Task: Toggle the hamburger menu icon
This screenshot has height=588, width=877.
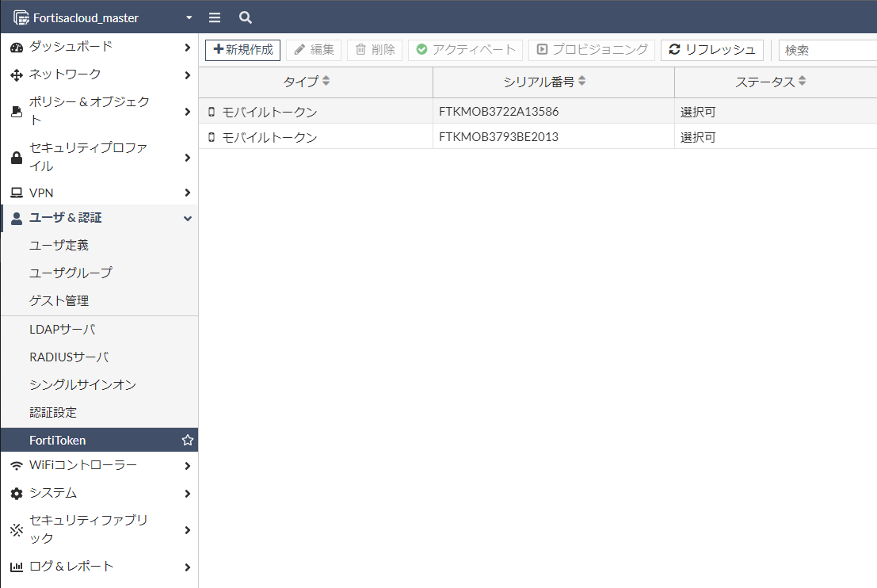Action: 215,18
